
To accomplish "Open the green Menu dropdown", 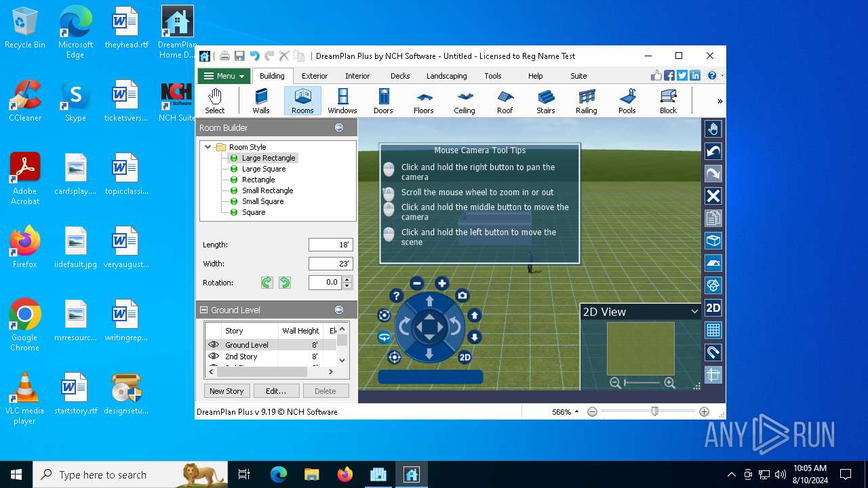I will (224, 76).
